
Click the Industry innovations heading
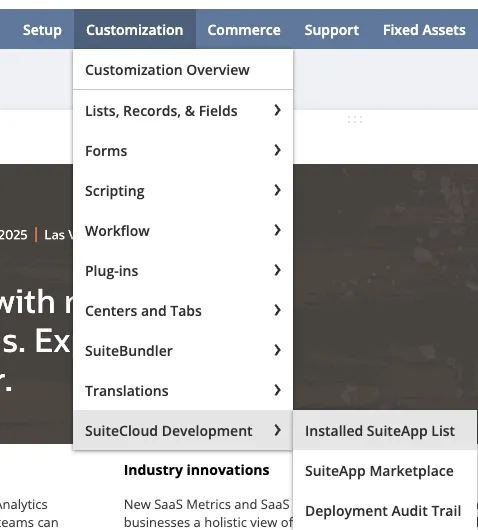click(x=196, y=470)
